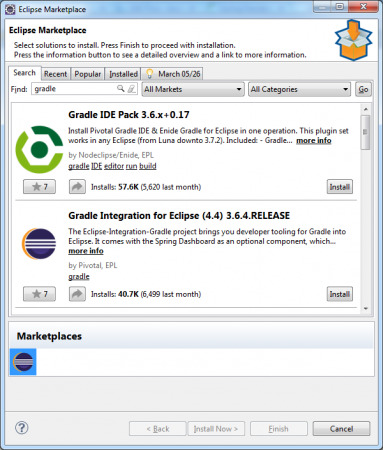Click the scroll down arrow of results
The width and height of the screenshot is (383, 450).
(x=366, y=309)
